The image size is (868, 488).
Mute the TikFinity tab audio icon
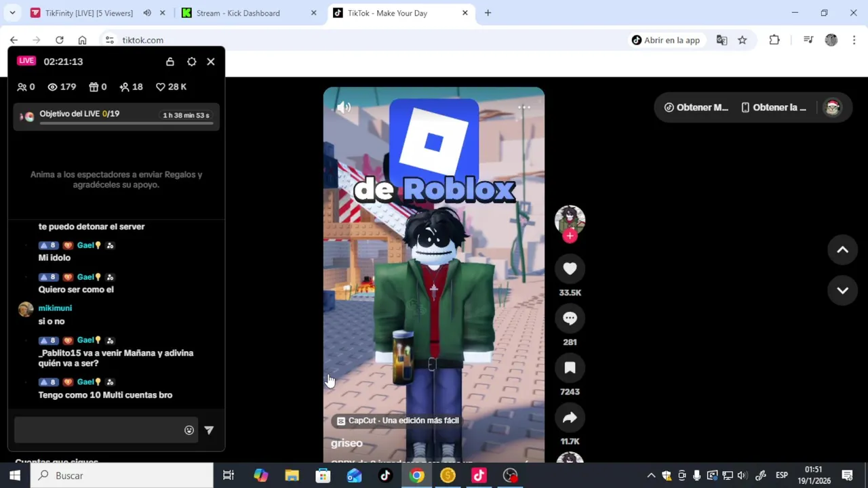click(x=146, y=13)
